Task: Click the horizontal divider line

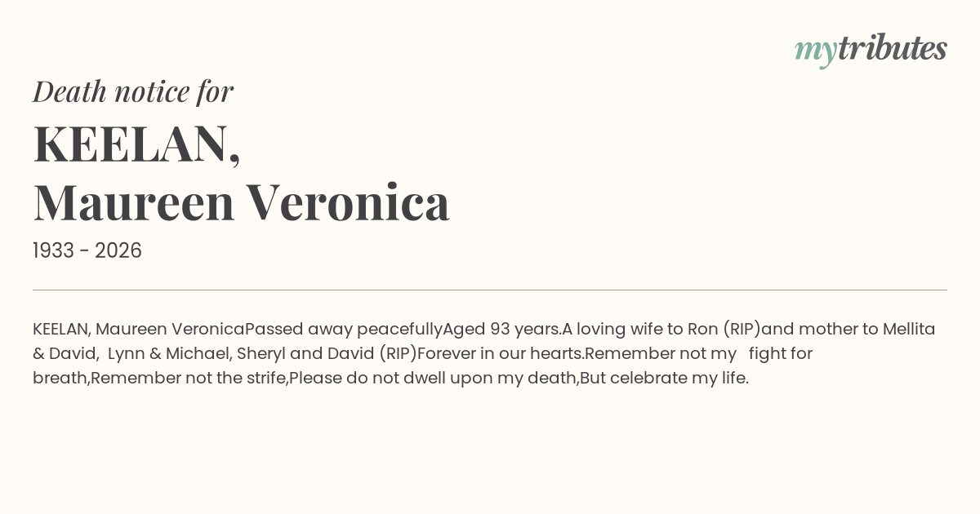Action: click(x=490, y=290)
